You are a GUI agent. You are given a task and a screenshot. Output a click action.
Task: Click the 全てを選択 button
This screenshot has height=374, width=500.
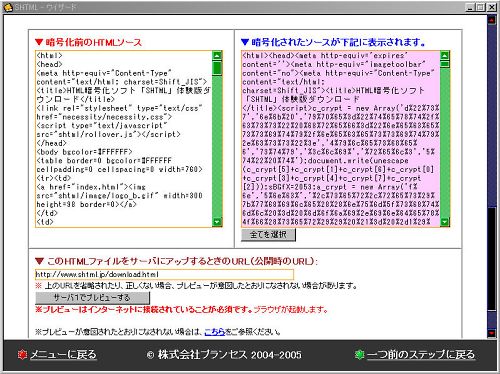[268, 235]
